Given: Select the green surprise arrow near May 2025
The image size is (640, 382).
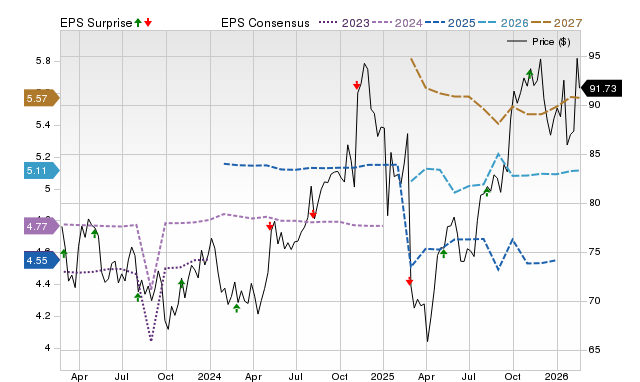Looking at the screenshot, I should (x=444, y=253).
